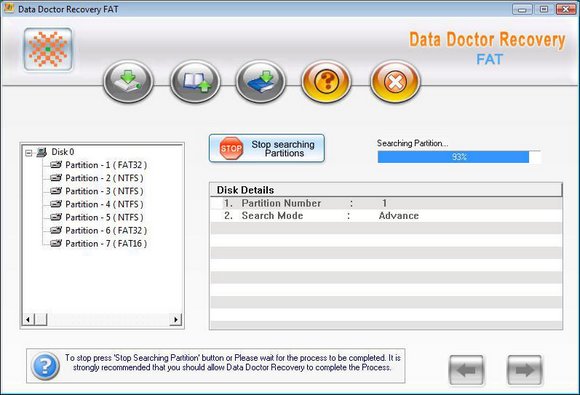This screenshot has height=395, width=580.
Task: Click the Disk 0 computer icon
Action: pos(42,152)
